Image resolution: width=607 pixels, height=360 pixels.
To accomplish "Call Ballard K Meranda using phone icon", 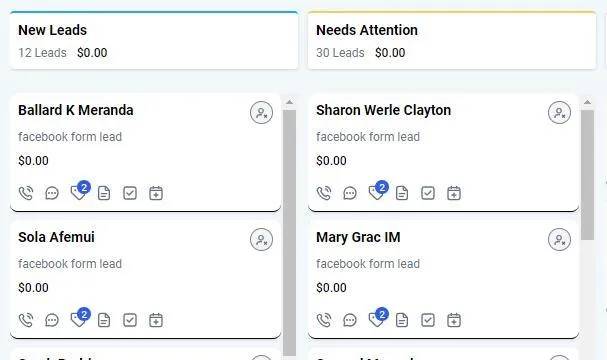I will pos(26,193).
